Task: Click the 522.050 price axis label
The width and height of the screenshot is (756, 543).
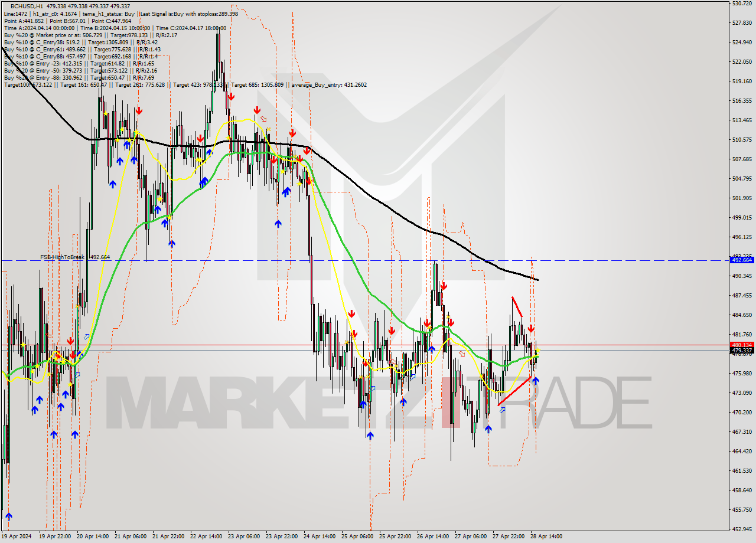Action: (742, 62)
